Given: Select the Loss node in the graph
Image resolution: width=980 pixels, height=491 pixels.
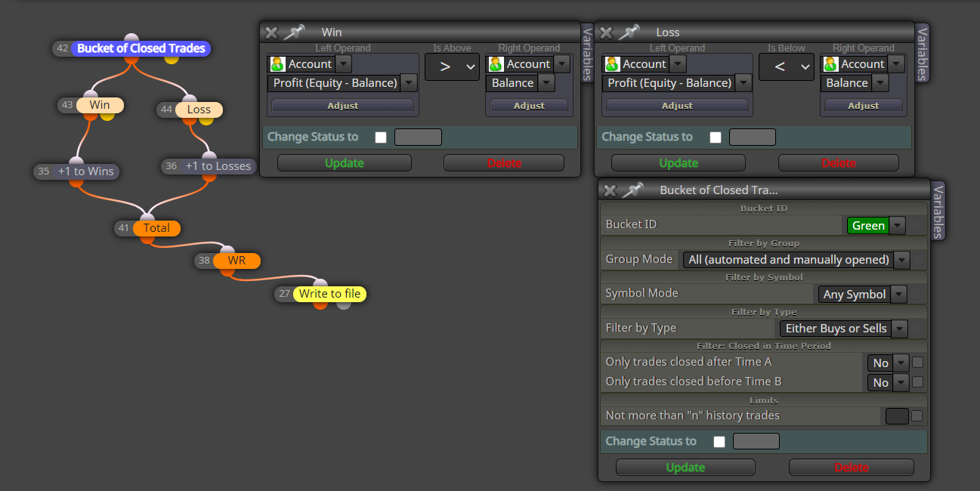Looking at the screenshot, I should tap(199, 110).
